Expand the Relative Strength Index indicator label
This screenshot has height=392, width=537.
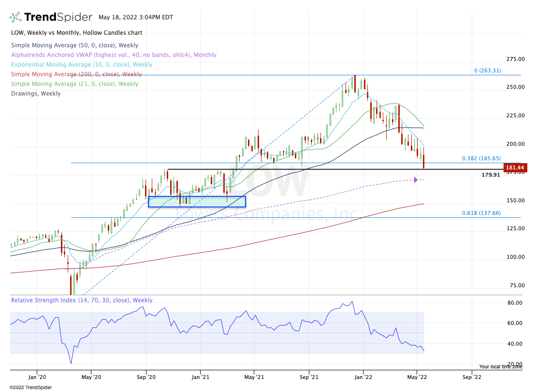(x=81, y=300)
